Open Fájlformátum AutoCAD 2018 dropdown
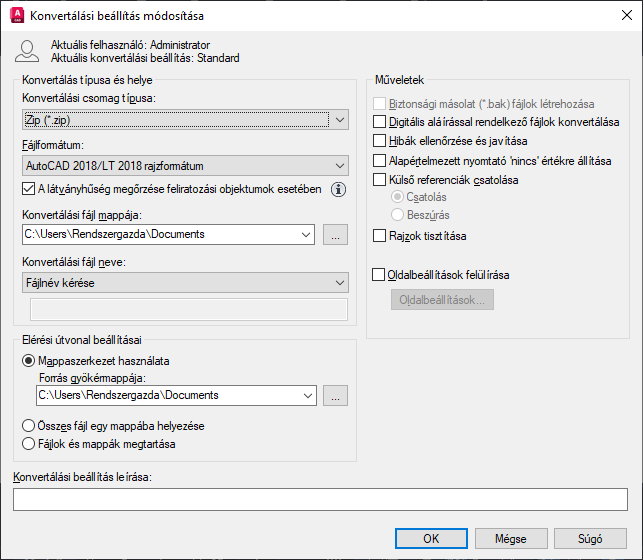This screenshot has width=643, height=560. click(x=185, y=166)
